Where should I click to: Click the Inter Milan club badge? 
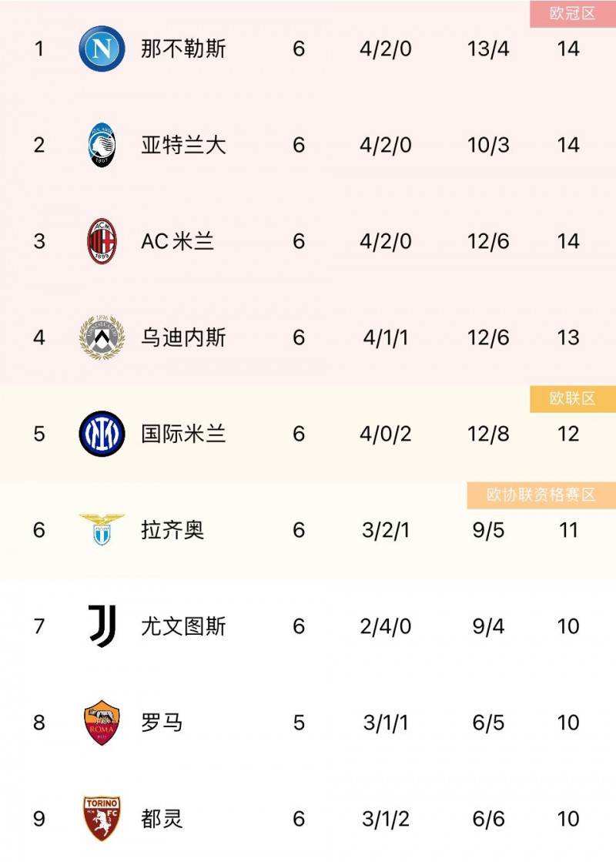click(x=102, y=434)
